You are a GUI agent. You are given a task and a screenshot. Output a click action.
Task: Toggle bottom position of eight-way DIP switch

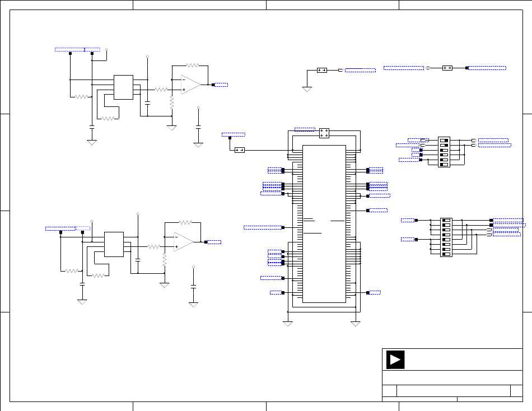[446, 254]
